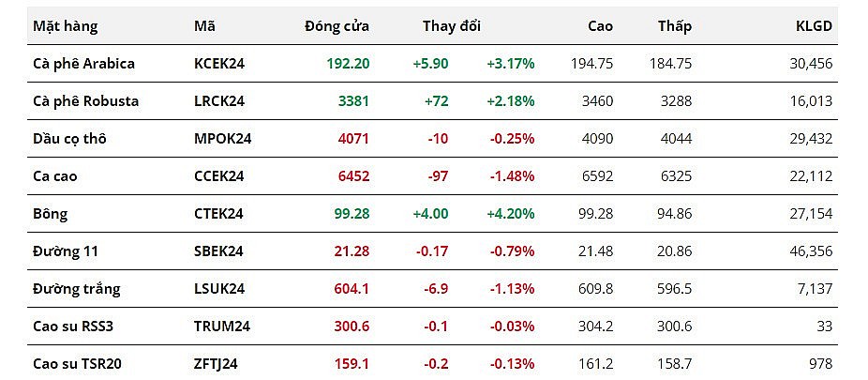
Task: Sort by the 'Đóng cửa' column header
Action: [337, 26]
